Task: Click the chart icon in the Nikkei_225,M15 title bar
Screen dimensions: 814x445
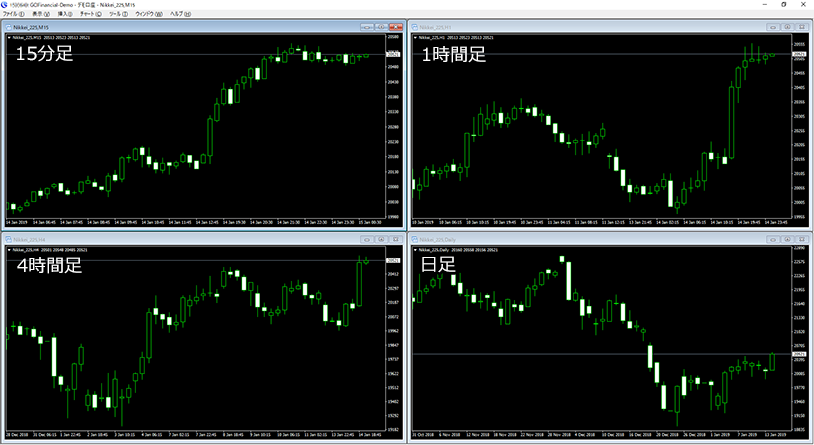Action: [x=8, y=24]
